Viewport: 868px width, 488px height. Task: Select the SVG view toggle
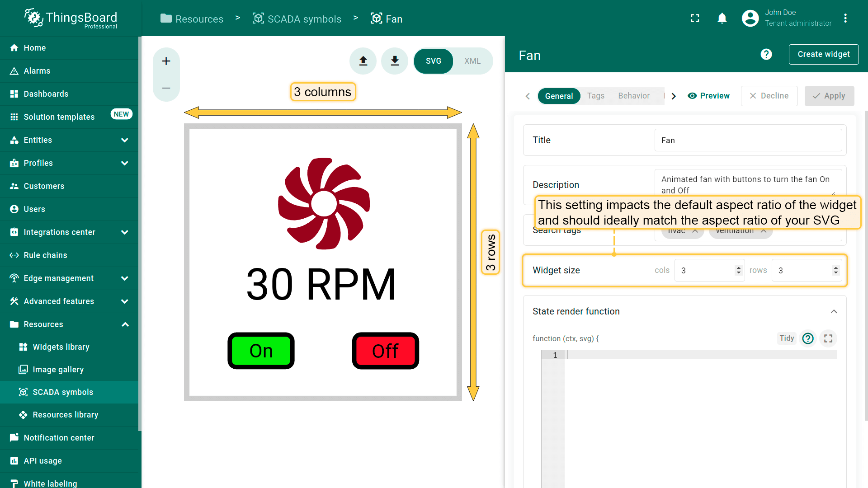pos(433,61)
